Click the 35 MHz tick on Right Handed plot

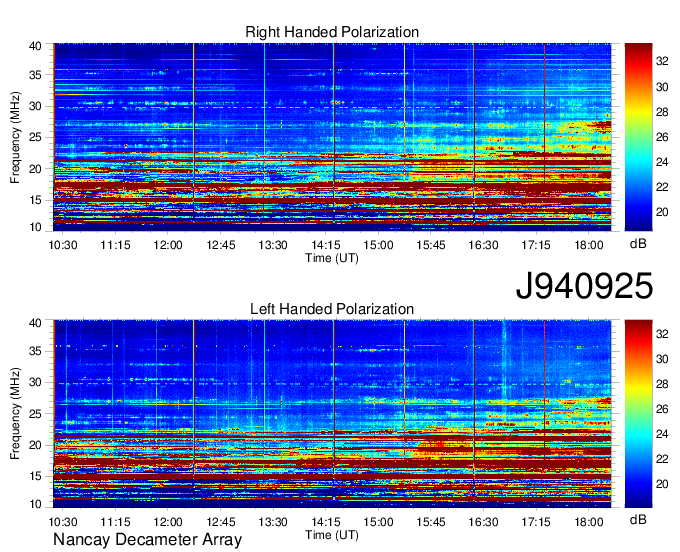click(x=35, y=75)
